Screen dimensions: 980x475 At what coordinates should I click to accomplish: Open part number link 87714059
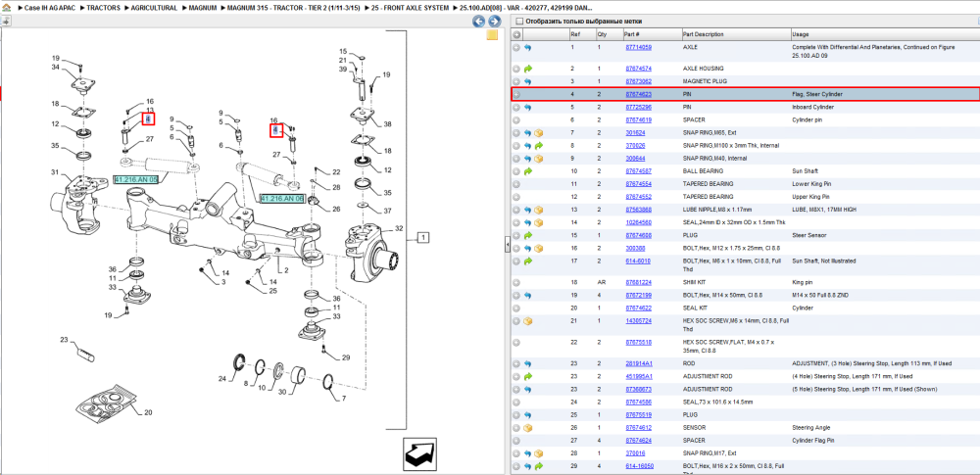[639, 47]
